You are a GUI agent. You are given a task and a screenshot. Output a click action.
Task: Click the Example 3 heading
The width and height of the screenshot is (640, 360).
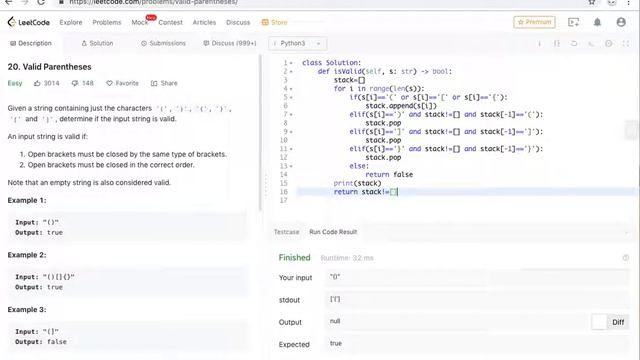click(x=27, y=310)
